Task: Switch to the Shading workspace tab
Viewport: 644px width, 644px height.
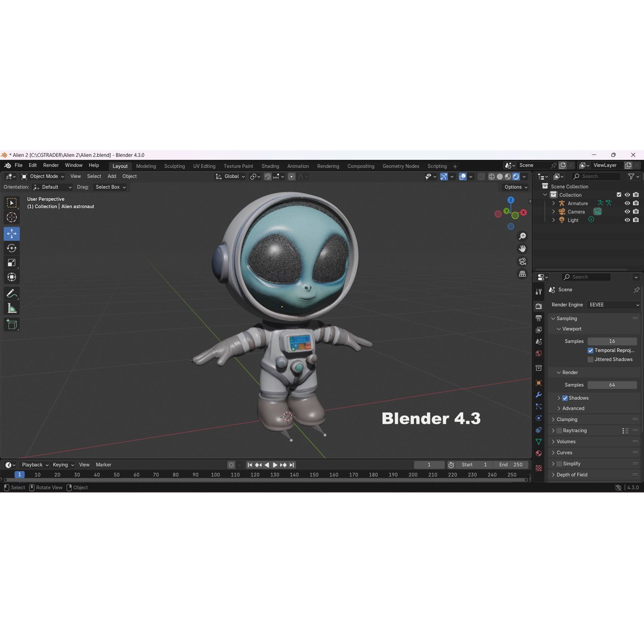Action: [x=270, y=166]
